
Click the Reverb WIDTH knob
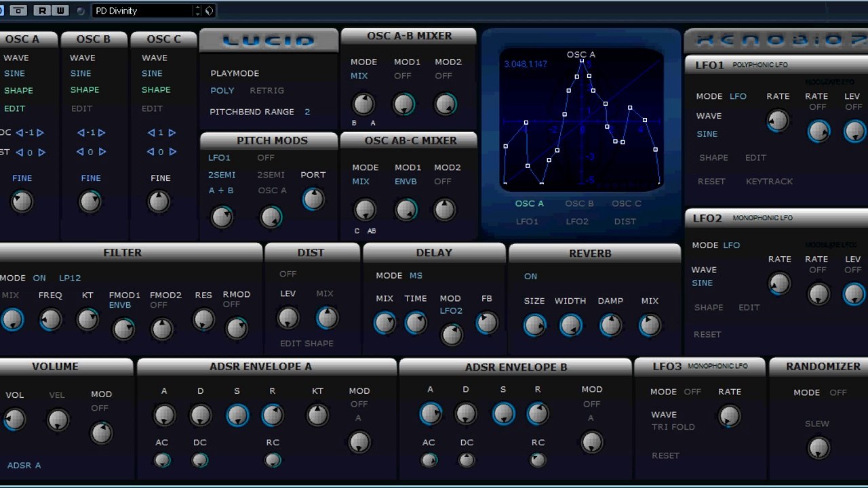(x=571, y=326)
